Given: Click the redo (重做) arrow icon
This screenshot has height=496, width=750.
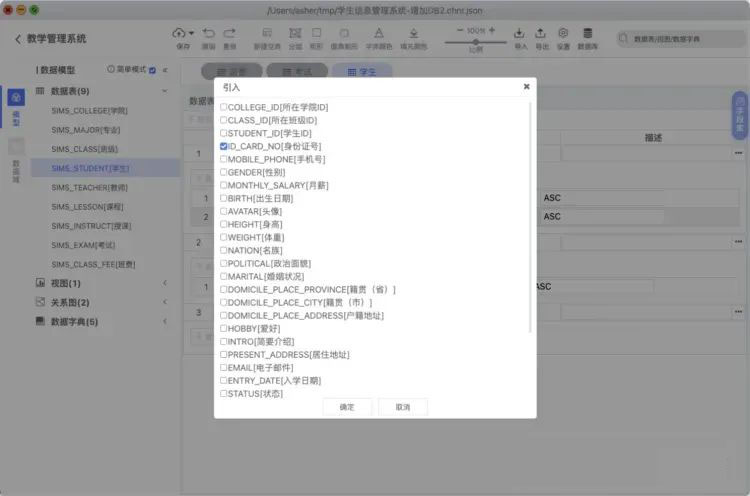Looking at the screenshot, I should tap(230, 33).
